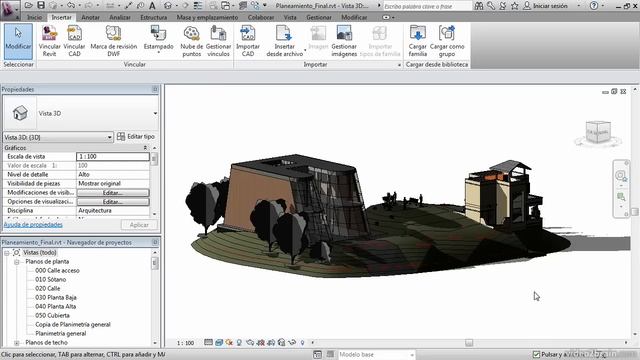Click the detail level icon next to scale 1:100

pyautogui.click(x=208, y=342)
